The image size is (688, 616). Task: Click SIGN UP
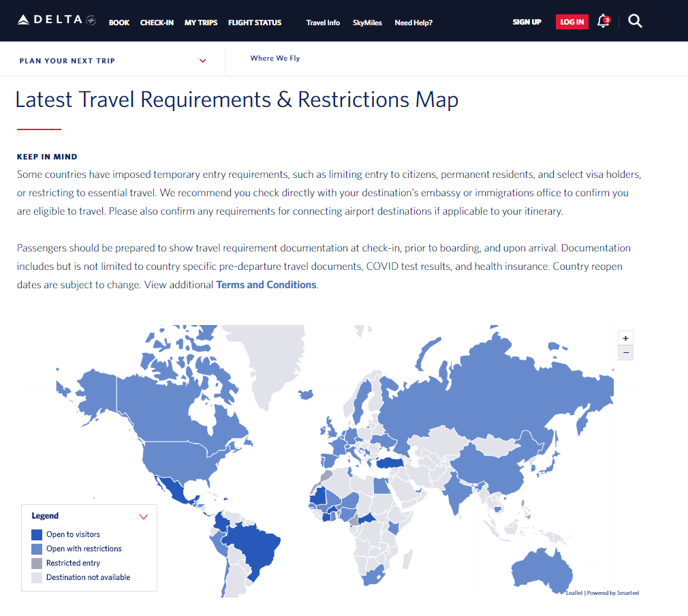pyautogui.click(x=527, y=21)
